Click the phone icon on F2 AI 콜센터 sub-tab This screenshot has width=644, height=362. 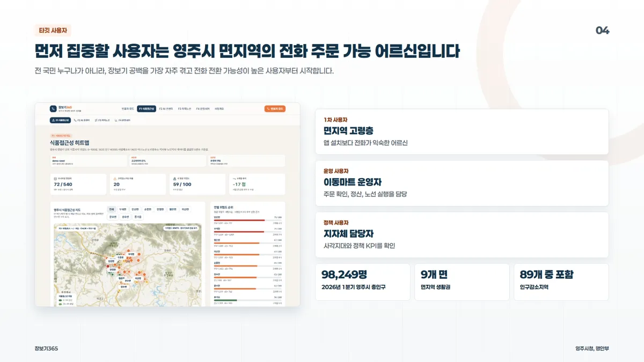pyautogui.click(x=75, y=120)
